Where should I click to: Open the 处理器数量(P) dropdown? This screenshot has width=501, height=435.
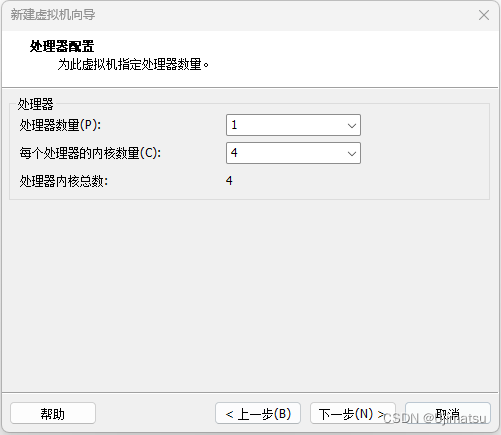293,125
